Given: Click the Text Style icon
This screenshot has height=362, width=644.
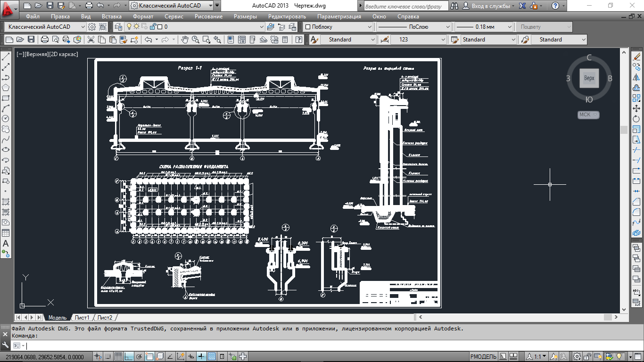Looking at the screenshot, I should coord(314,40).
